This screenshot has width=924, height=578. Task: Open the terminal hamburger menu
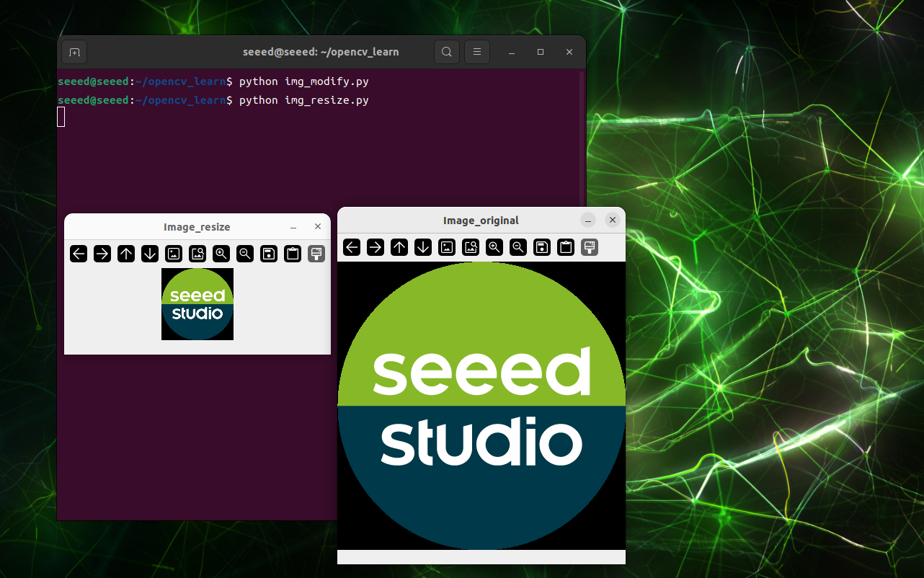click(x=477, y=52)
